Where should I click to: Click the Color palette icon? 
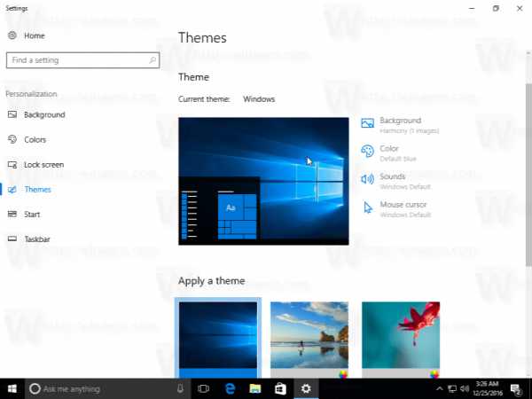(x=368, y=152)
